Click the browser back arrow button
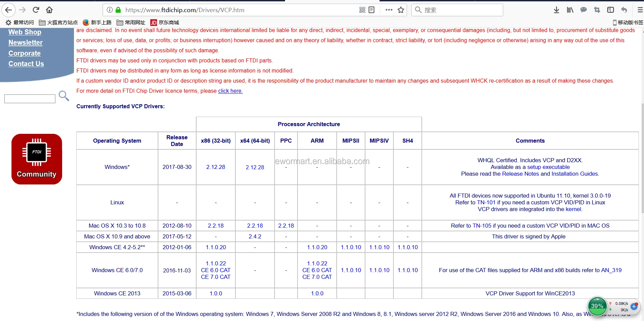The image size is (644, 321). click(8, 10)
